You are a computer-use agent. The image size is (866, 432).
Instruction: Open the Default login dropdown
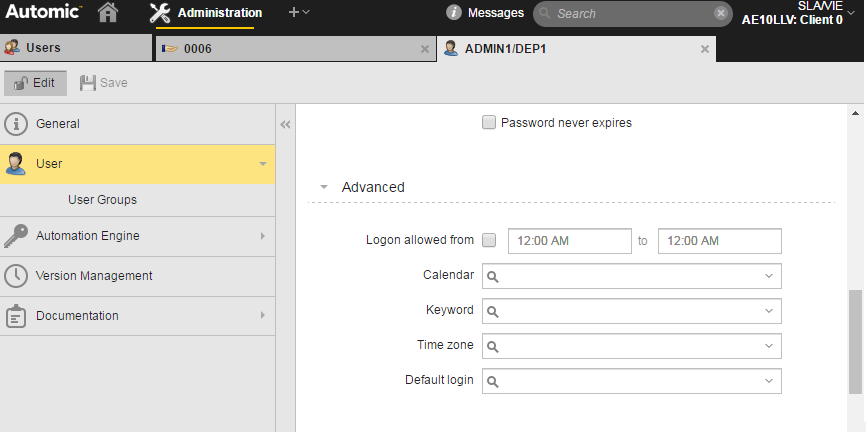768,381
